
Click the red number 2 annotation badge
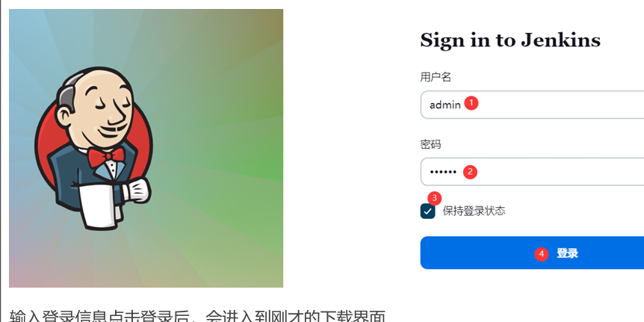[470, 172]
